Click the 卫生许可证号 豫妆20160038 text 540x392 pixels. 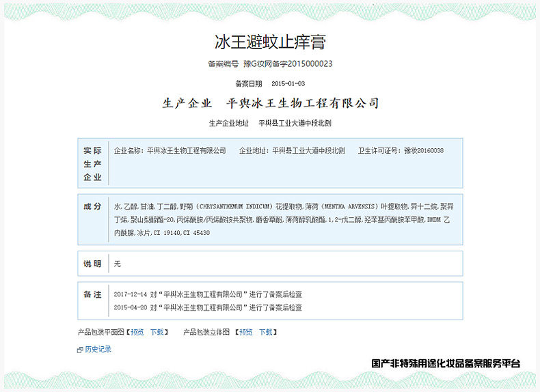401,151
